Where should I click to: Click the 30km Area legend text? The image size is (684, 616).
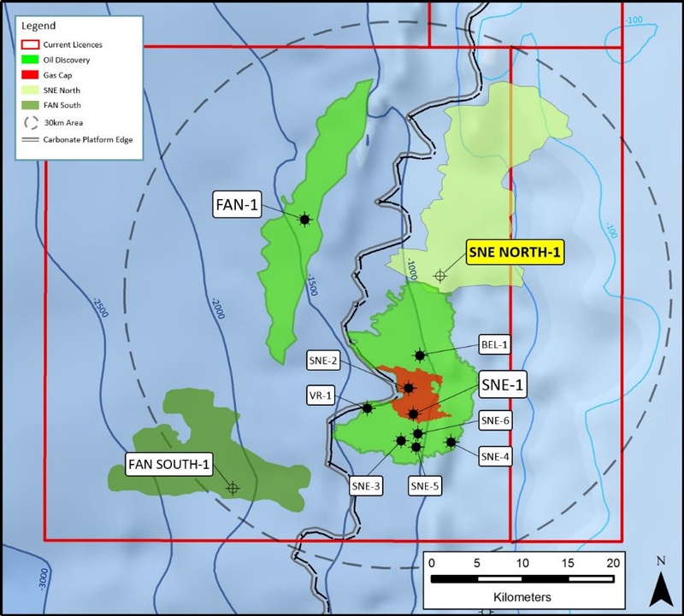click(63, 122)
